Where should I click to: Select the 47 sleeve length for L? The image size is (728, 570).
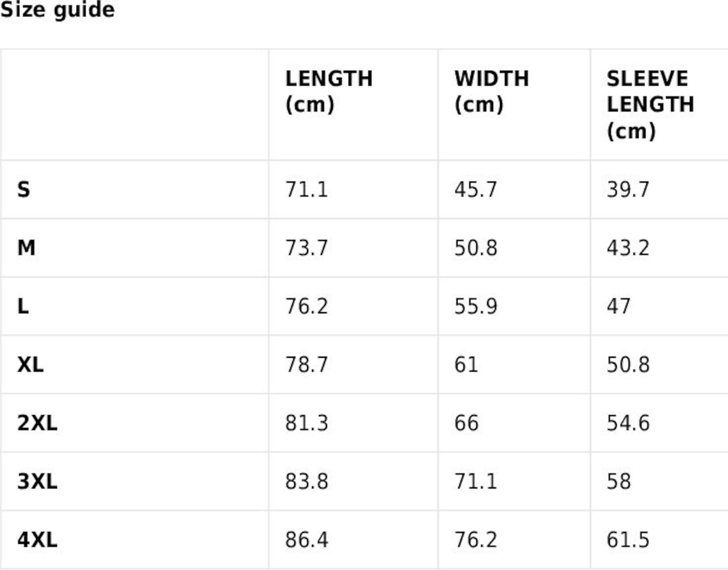(618, 306)
